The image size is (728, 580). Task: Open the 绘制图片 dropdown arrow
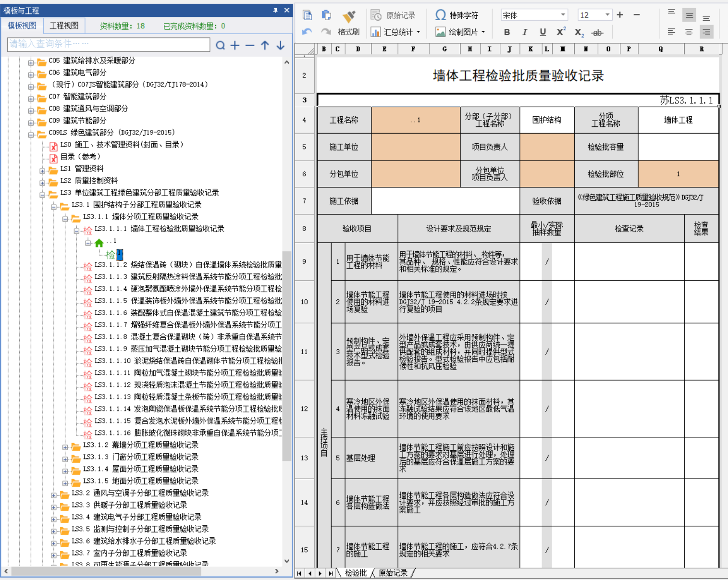(x=483, y=32)
